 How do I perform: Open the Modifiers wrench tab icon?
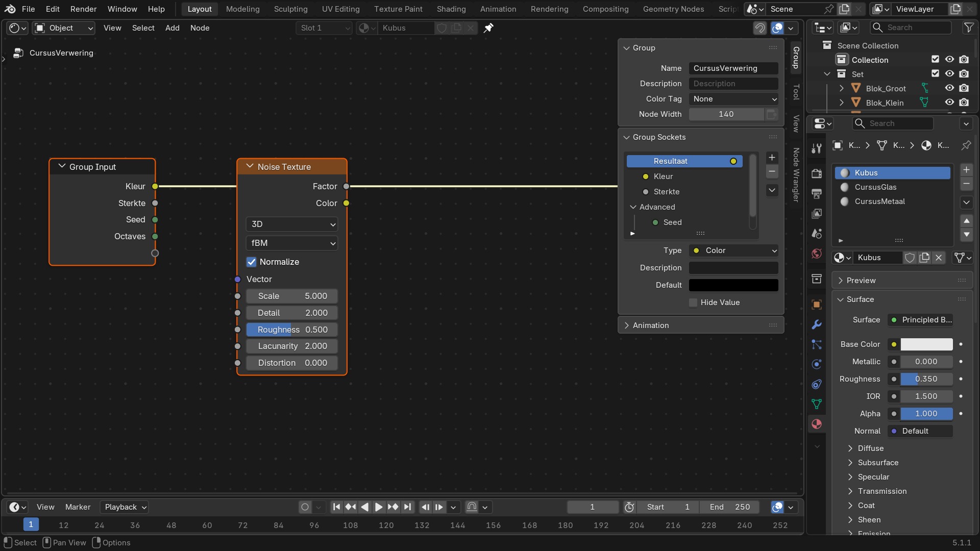[x=817, y=324]
